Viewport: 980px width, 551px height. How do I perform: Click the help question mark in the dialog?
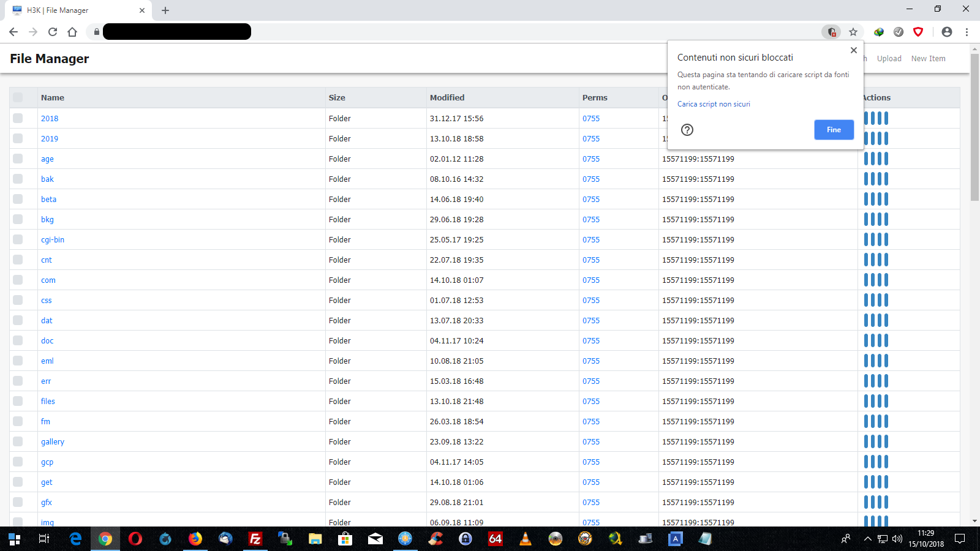[x=687, y=130]
